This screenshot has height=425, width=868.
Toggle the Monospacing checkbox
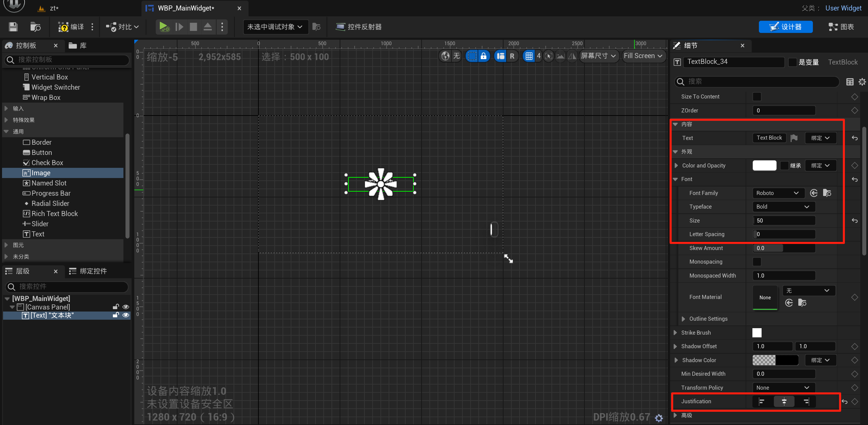757,262
